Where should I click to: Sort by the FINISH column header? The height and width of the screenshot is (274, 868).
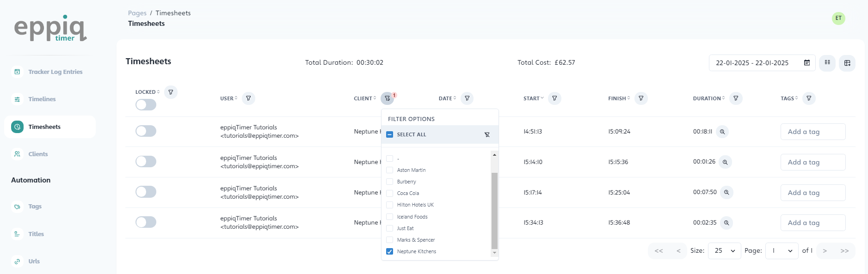[x=619, y=98]
